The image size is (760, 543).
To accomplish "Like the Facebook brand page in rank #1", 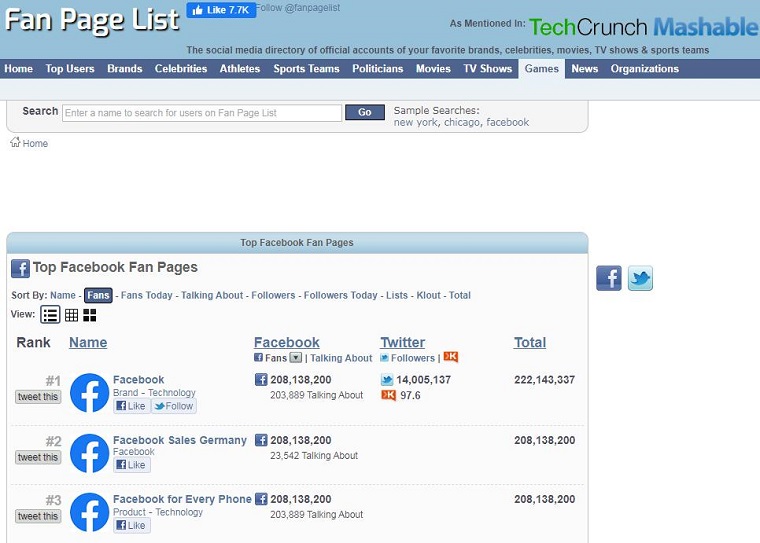I will (x=132, y=406).
